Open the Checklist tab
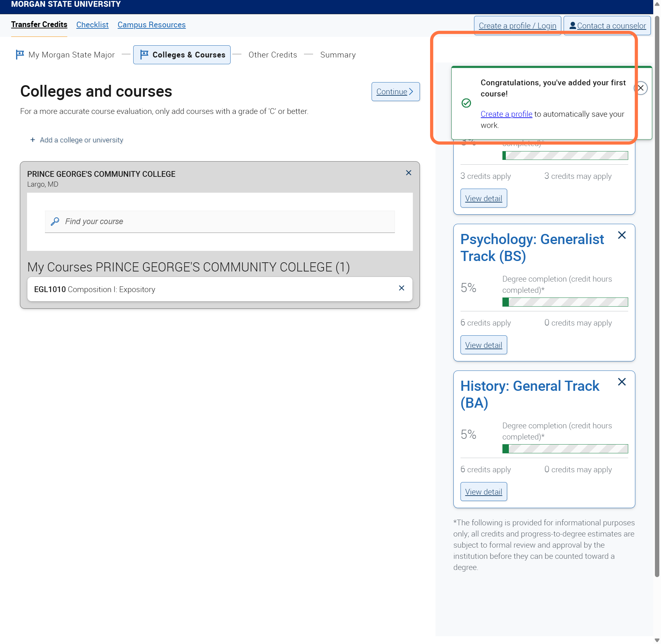This screenshot has width=661, height=644. pos(92,25)
